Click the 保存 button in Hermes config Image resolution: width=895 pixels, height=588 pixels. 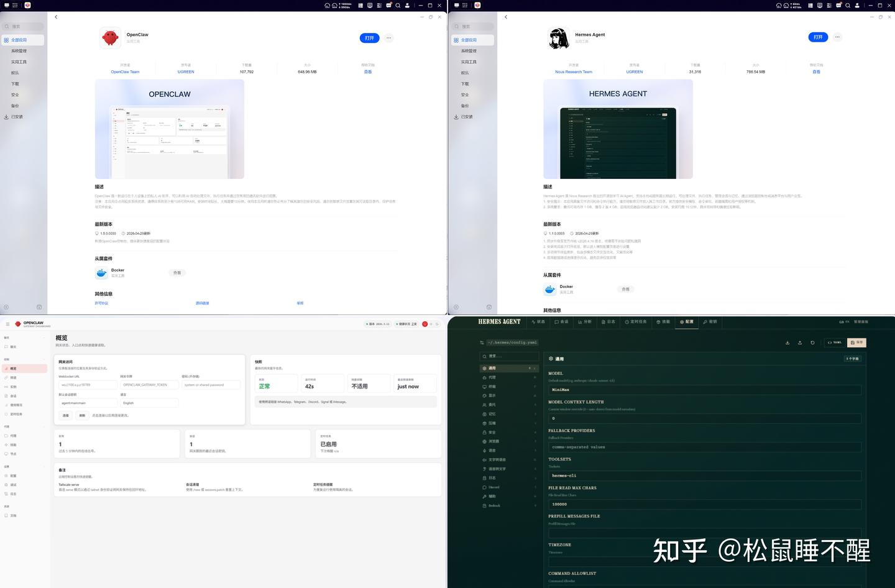point(856,342)
